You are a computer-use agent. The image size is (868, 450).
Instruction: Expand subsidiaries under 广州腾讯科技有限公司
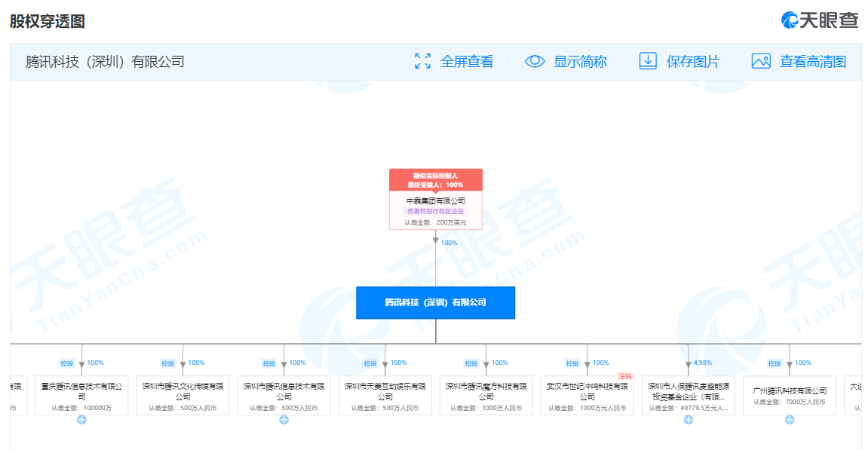(x=790, y=420)
